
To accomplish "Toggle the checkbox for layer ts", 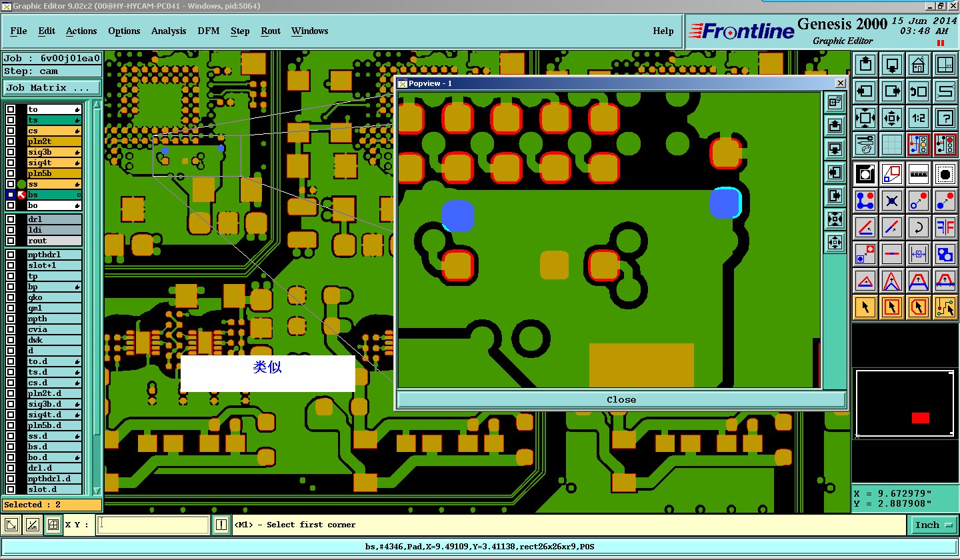I will [x=11, y=120].
